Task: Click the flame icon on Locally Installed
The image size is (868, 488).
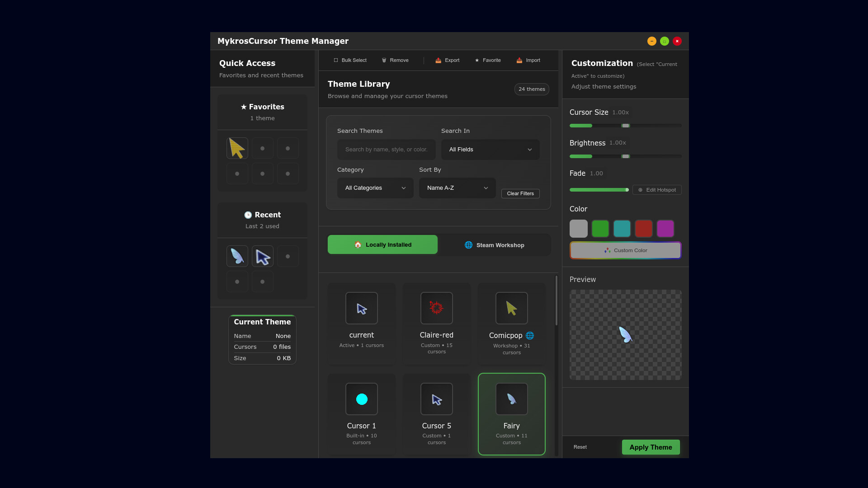Action: coord(358,244)
